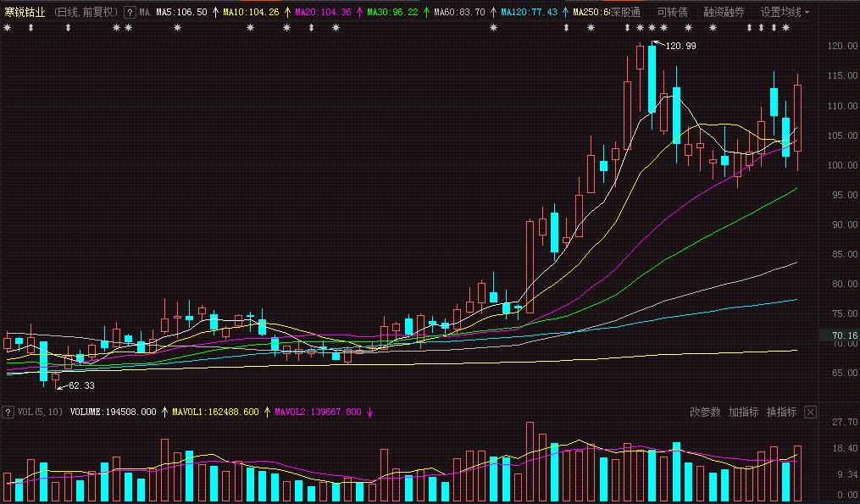Select the last red candle on the chart
860x504 pixels.
click(x=797, y=118)
